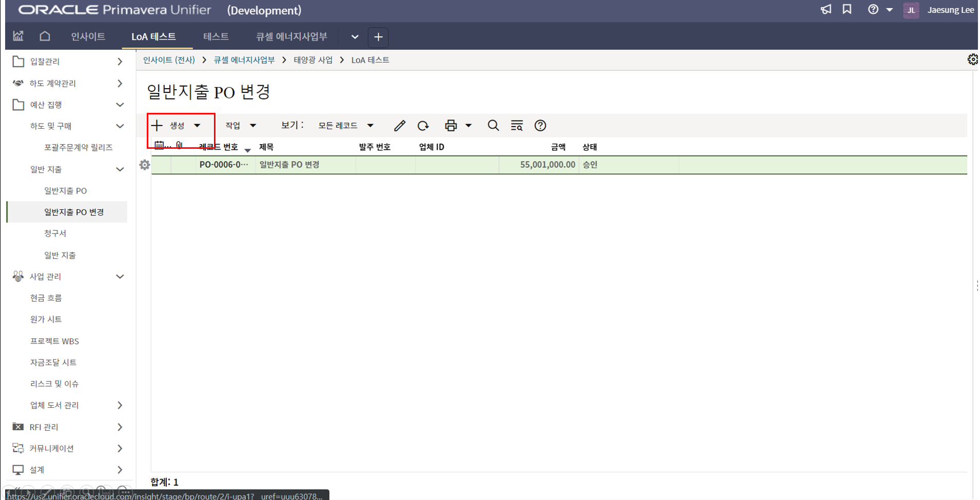Click the refresh icon in toolbar

pos(423,126)
